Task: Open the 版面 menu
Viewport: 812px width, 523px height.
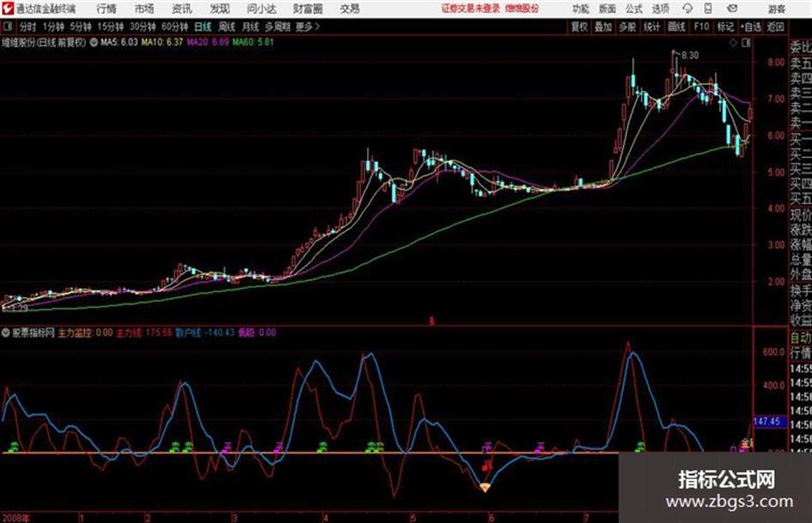Action: 607,9
